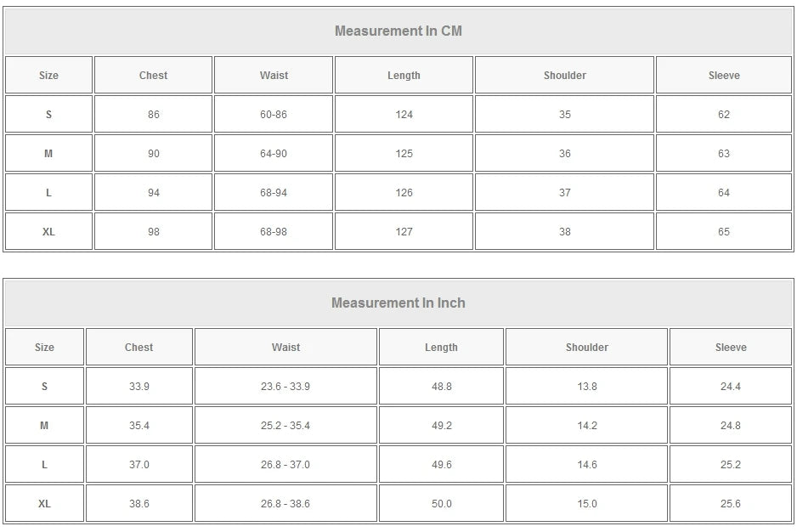Select the sleeve cell showing 25.6
This screenshot has width=797, height=532.
click(x=731, y=504)
